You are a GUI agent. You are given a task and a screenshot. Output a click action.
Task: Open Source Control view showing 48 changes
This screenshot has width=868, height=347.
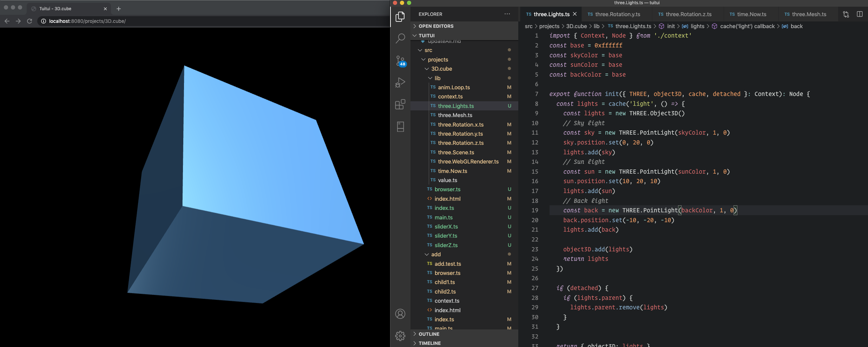(x=400, y=60)
